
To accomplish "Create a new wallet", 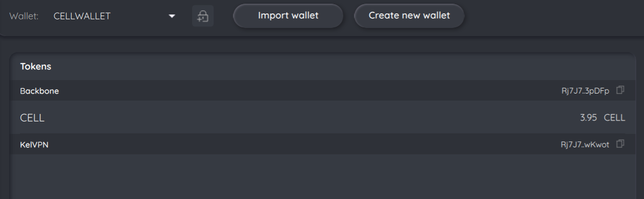I will (x=409, y=16).
